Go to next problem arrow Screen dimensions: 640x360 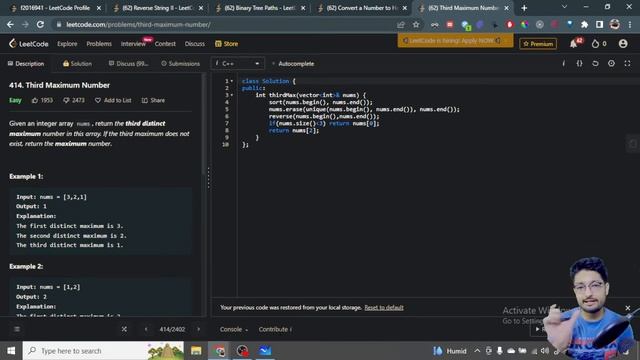(198, 329)
